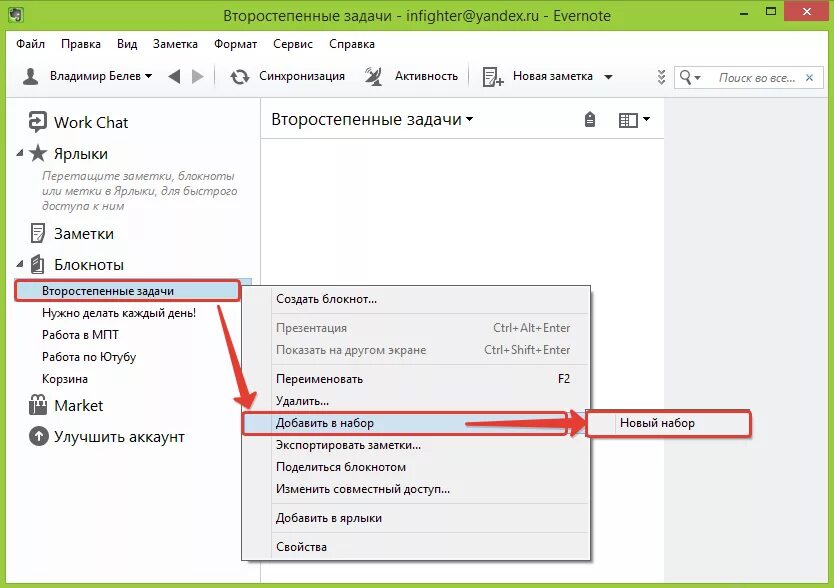Click the tag filter icon in note list header
Screen dimensions: 834x588
coord(589,120)
